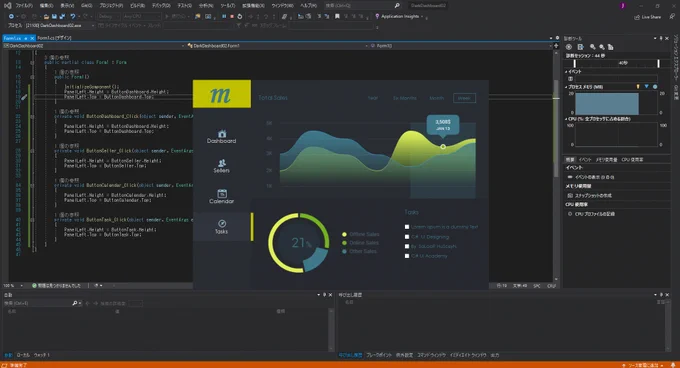Collapse the イベント section in diagnostic tools
680x368 pixels.
coord(566,72)
